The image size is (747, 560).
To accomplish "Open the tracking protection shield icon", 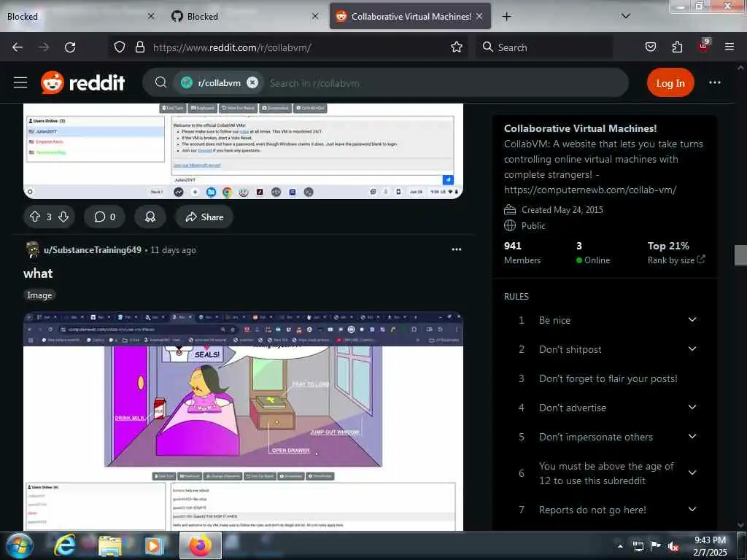I will [120, 47].
